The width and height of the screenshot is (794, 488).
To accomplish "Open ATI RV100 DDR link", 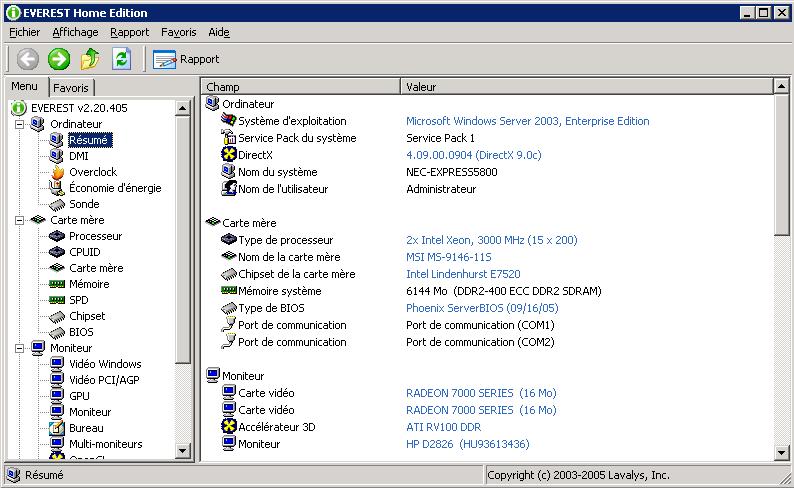I will (x=443, y=427).
